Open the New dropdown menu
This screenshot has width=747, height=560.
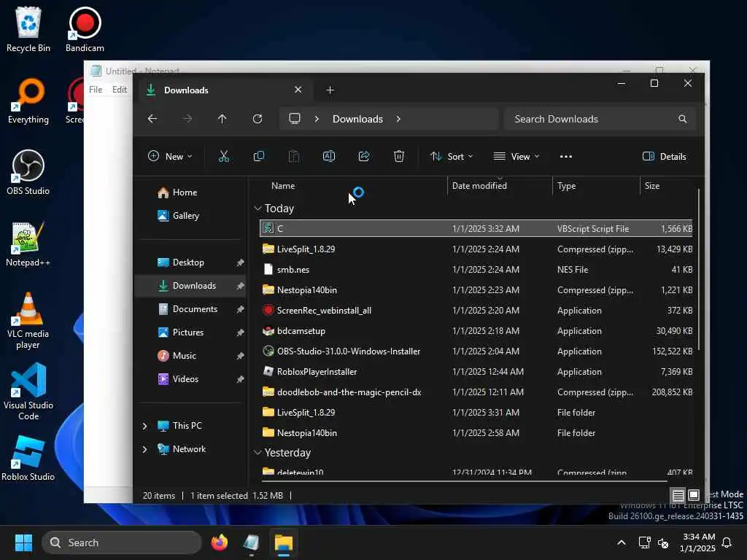(170, 156)
